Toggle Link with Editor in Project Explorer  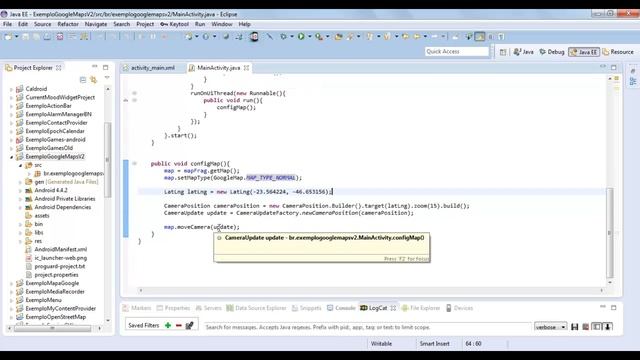[93, 80]
